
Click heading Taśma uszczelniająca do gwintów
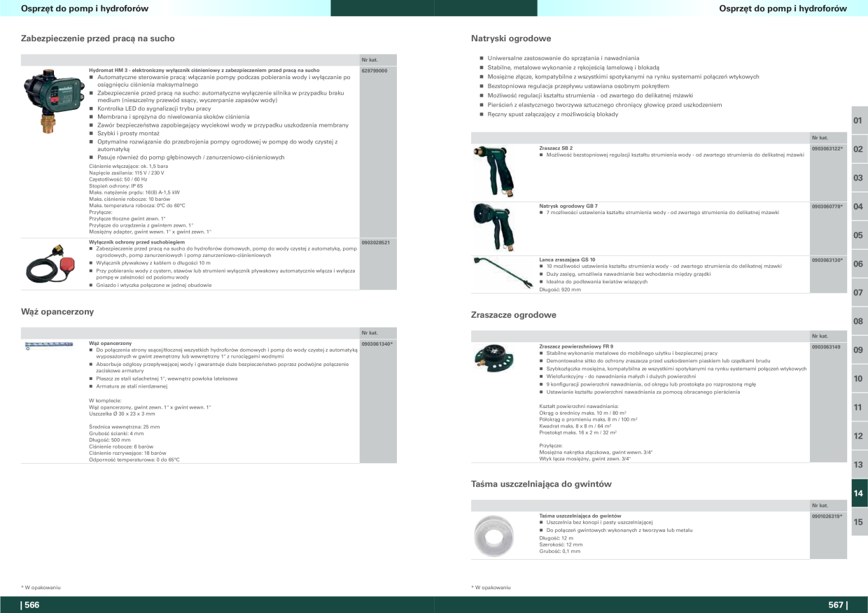[x=542, y=484]
